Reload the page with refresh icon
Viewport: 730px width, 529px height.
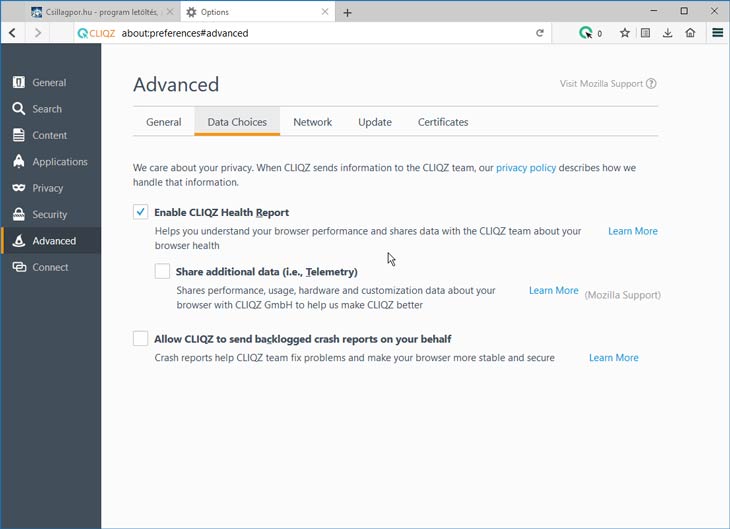point(540,33)
